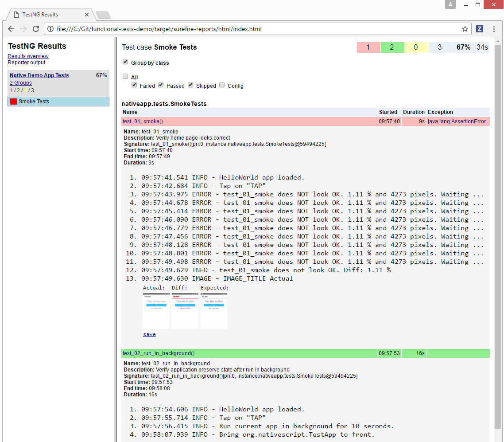
Task: Open the Actual screenshot thumbnail
Action: 156,311
